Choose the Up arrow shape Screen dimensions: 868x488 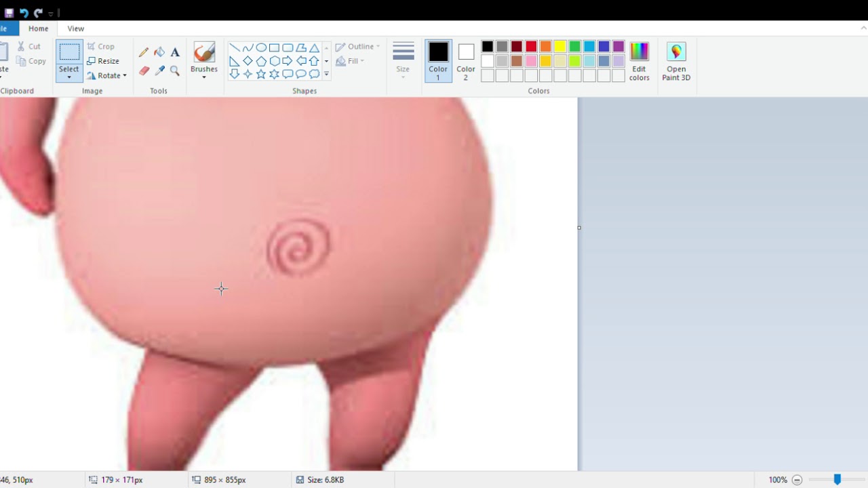coord(314,61)
